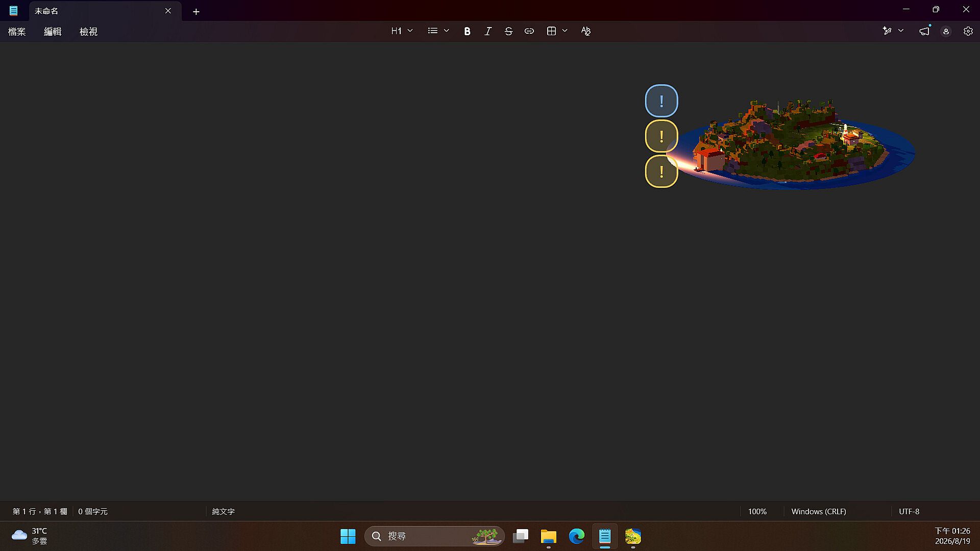Viewport: 980px width, 551px height.
Task: Insert a table
Action: point(551,31)
